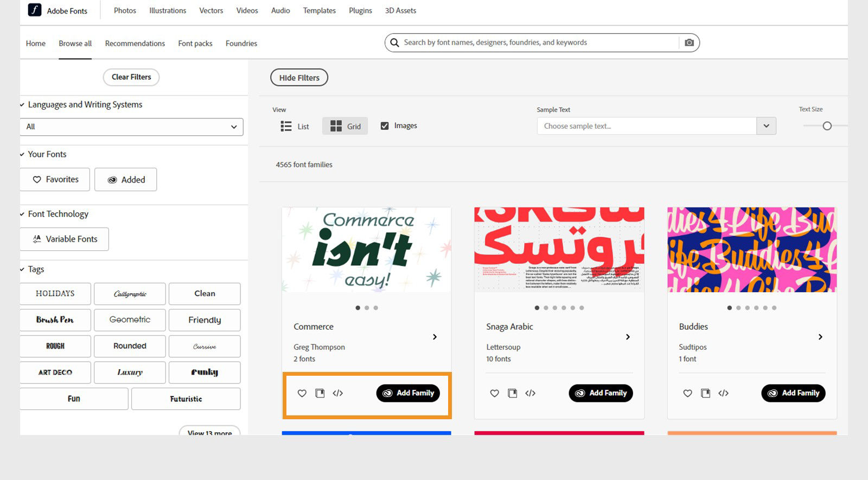The width and height of the screenshot is (868, 480).
Task: Select the HOLIDAYS tag
Action: tap(55, 293)
